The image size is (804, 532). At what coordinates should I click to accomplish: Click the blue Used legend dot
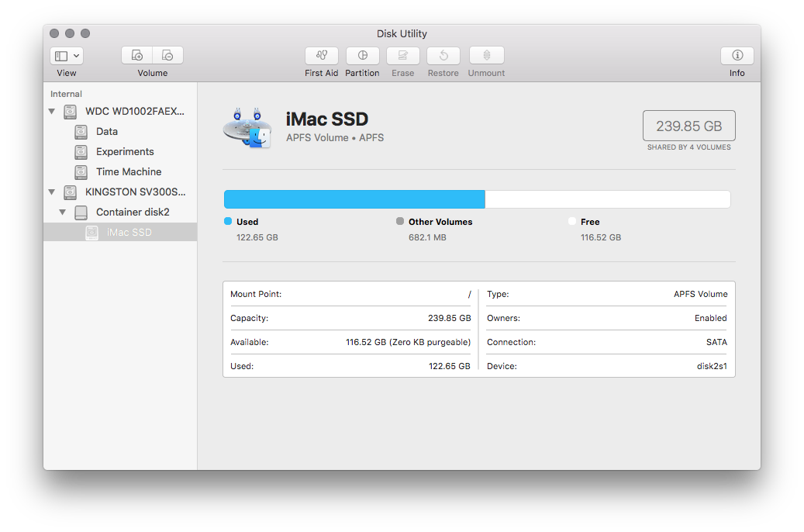coord(228,221)
